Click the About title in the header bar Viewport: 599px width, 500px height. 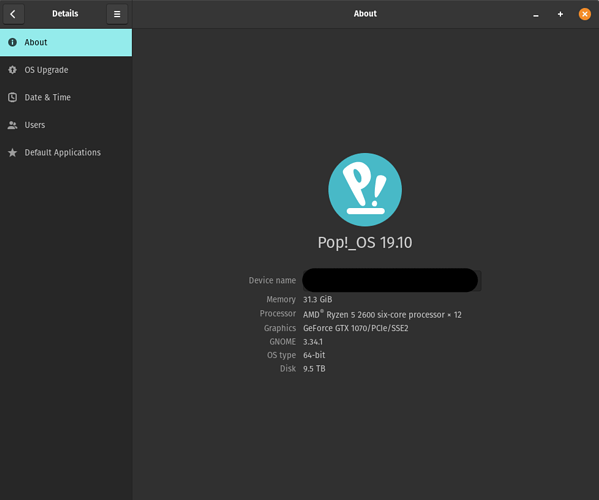click(365, 14)
